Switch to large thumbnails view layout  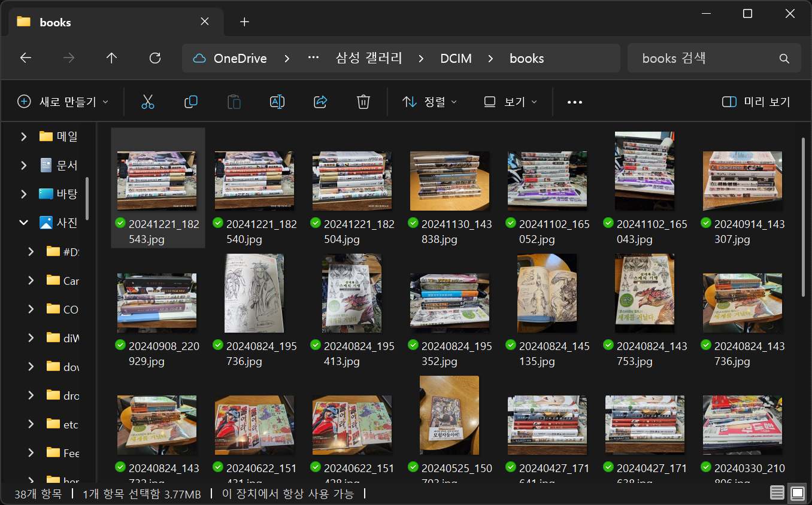tap(798, 494)
